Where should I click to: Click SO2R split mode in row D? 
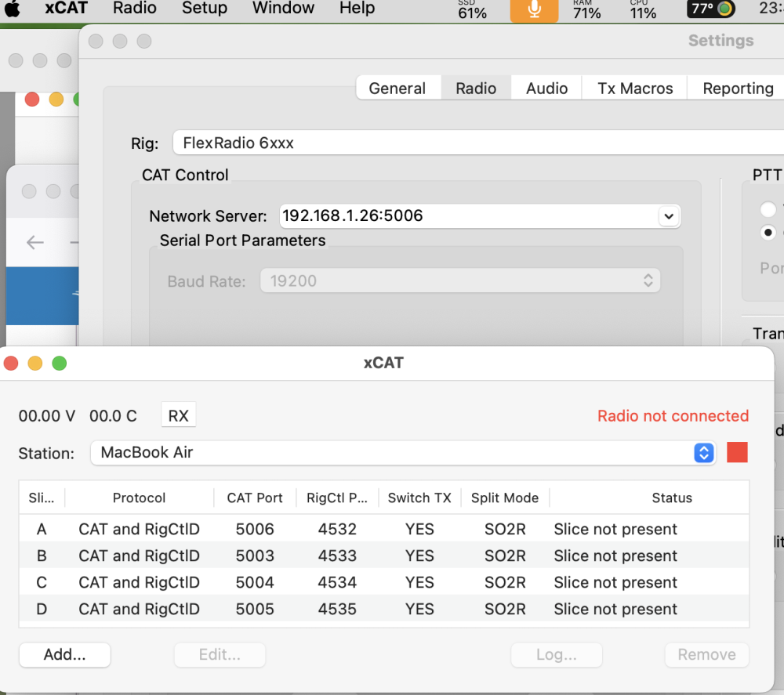(505, 609)
